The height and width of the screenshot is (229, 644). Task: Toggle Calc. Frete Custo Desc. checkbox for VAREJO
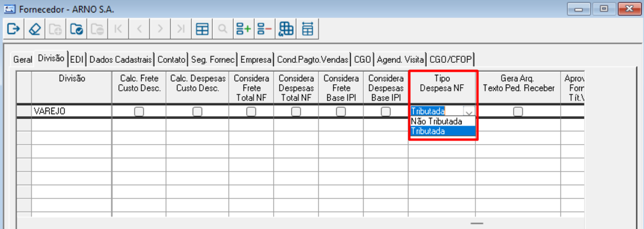click(139, 111)
